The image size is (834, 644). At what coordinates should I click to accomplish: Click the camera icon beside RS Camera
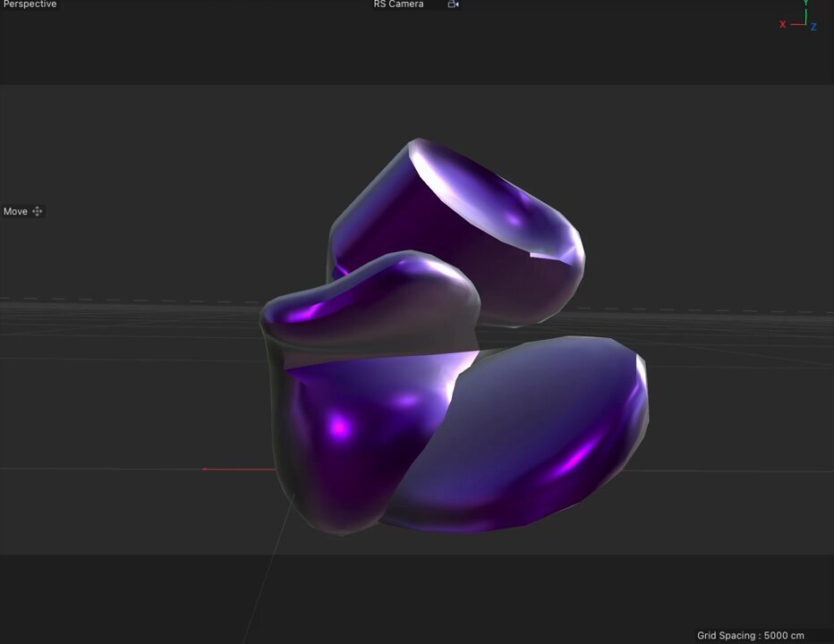click(x=453, y=4)
